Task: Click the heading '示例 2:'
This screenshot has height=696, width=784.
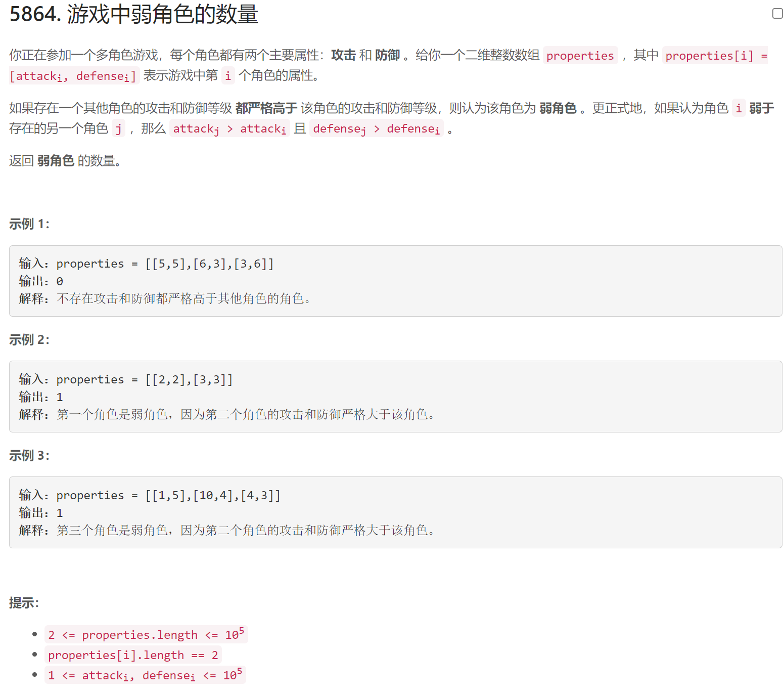Action: [x=29, y=340]
